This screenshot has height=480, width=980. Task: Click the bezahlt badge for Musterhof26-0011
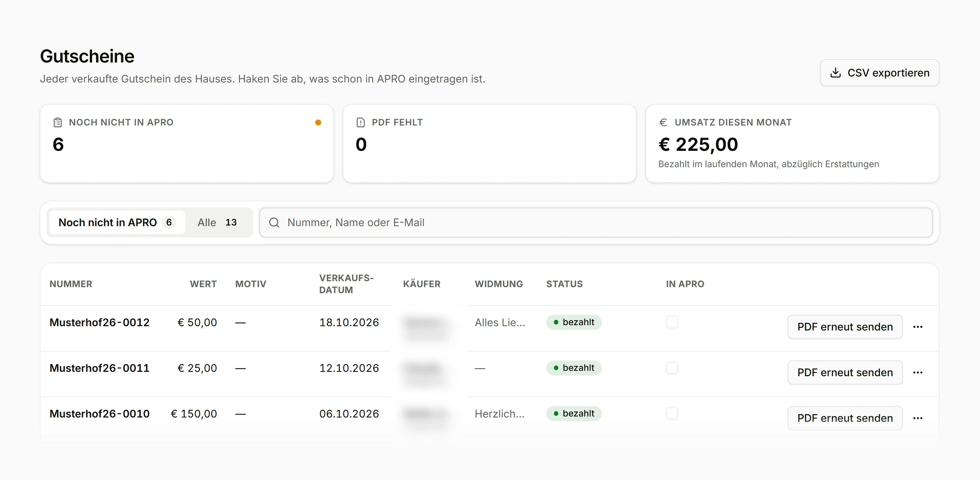click(x=574, y=368)
